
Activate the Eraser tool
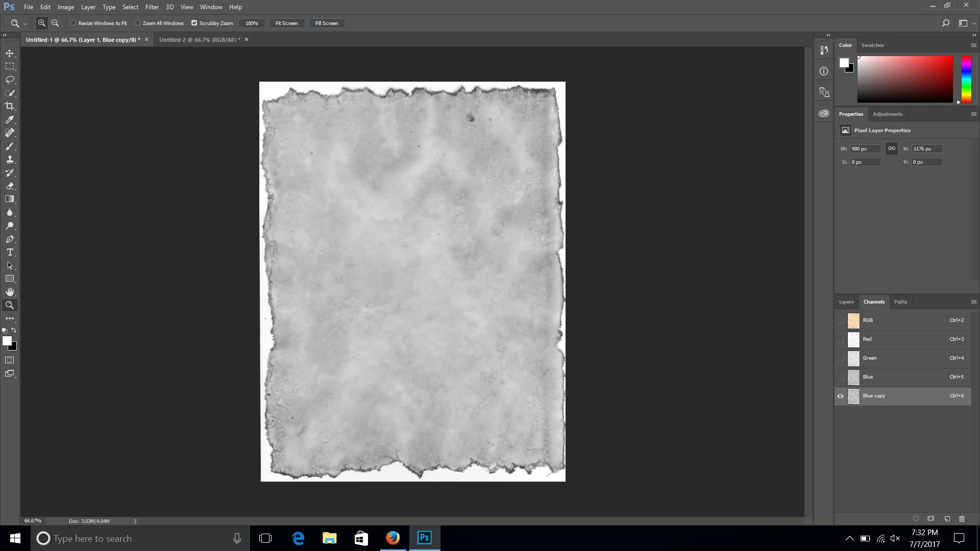click(10, 186)
